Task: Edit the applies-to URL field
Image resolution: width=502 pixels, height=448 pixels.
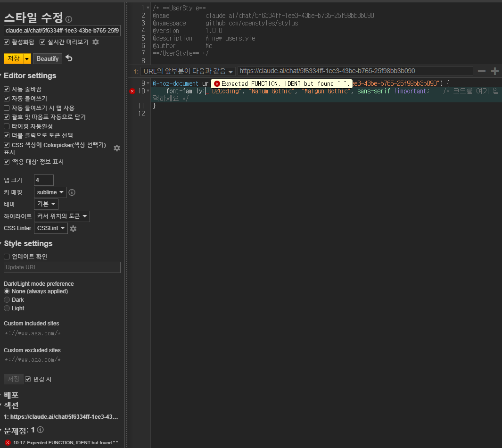Action: [x=355, y=71]
